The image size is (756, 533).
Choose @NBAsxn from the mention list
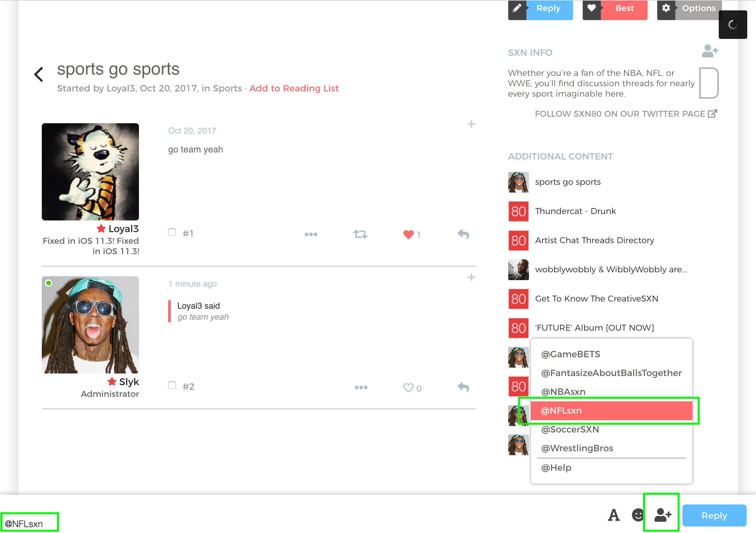click(611, 392)
